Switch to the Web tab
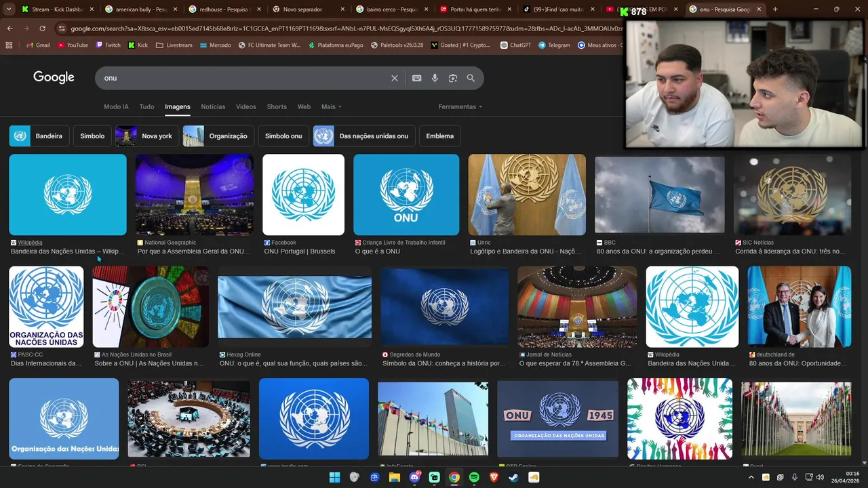 coord(304,106)
